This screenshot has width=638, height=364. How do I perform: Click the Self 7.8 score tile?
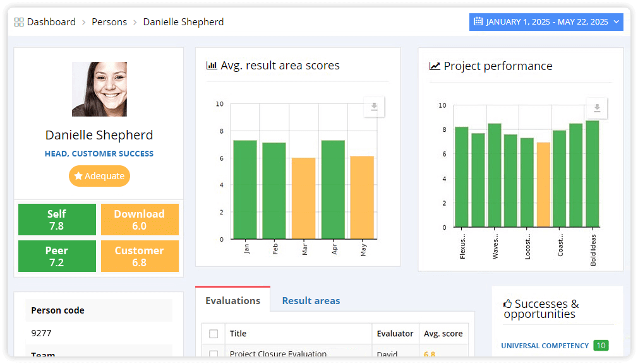click(57, 220)
